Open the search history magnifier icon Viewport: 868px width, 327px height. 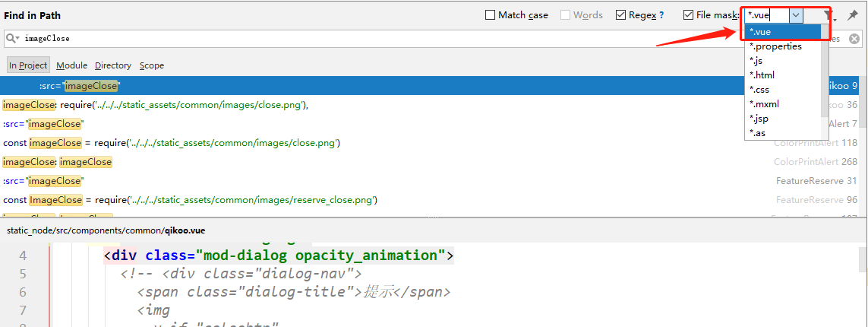pyautogui.click(x=11, y=38)
